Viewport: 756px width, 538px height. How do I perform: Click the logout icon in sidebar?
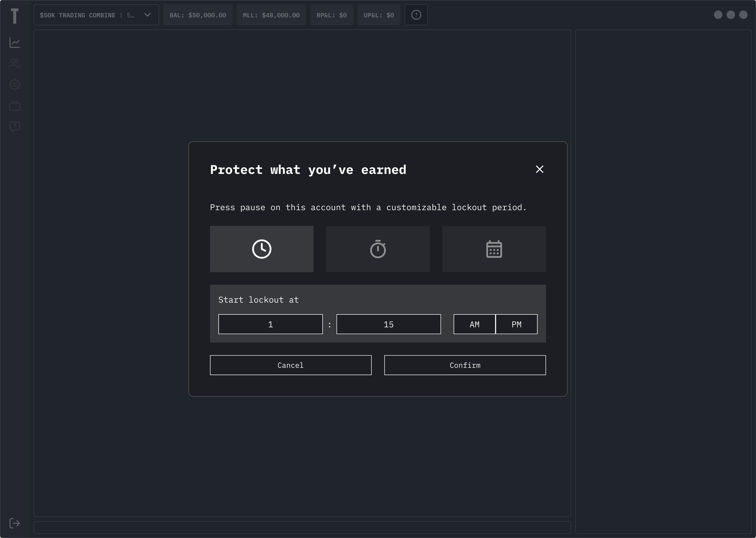tap(15, 523)
